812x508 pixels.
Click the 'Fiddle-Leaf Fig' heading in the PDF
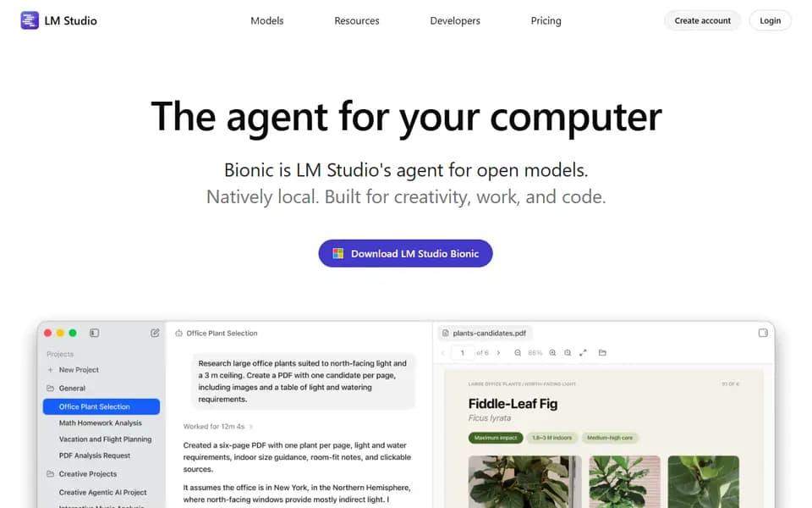(513, 404)
